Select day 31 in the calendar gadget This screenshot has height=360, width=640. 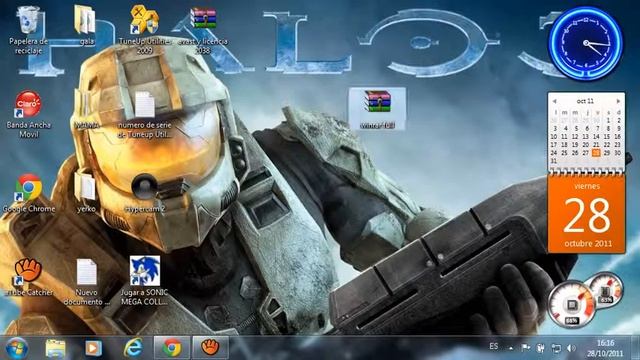coord(553,161)
